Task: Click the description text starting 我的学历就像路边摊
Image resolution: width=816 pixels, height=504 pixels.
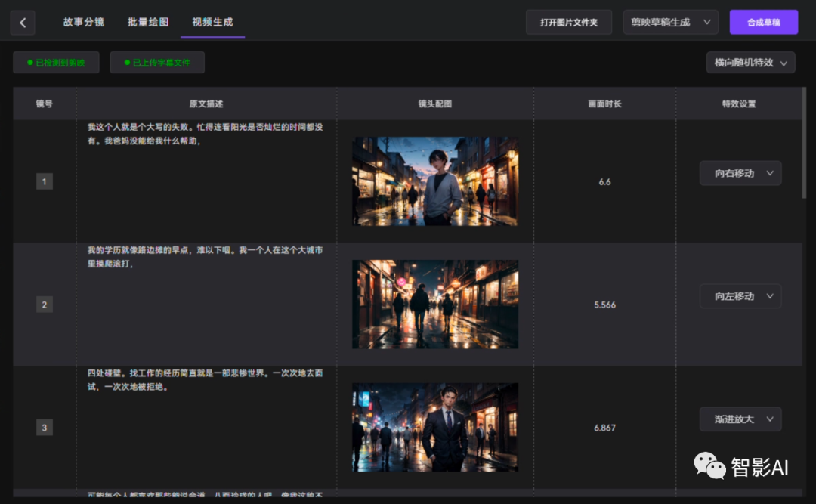Action: pyautogui.click(x=205, y=257)
